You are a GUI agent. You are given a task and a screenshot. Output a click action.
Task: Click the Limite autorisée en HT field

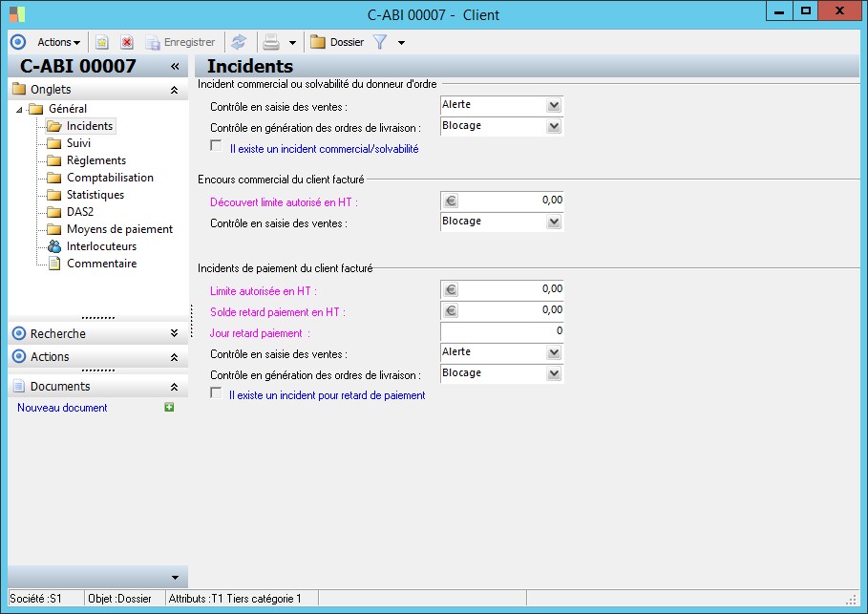click(501, 289)
